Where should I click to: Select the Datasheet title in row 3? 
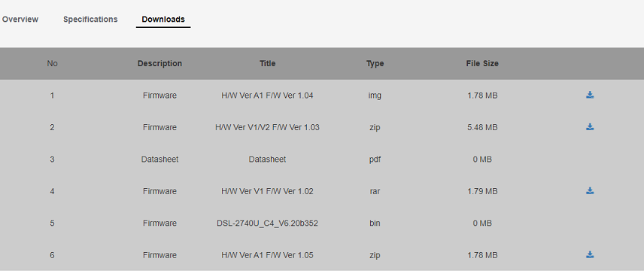coord(267,159)
